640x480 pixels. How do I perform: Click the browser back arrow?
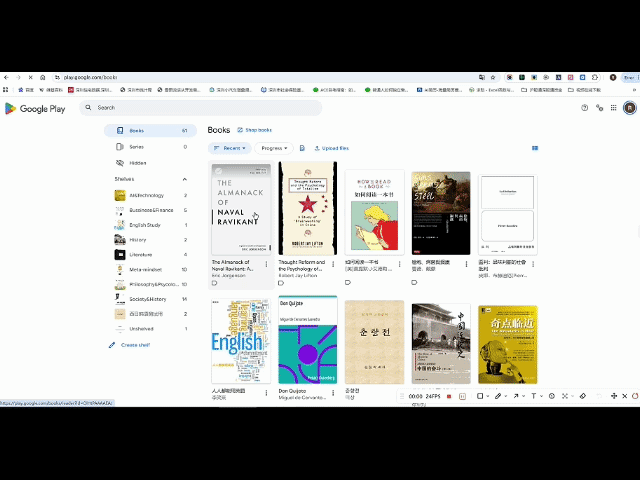[6, 77]
